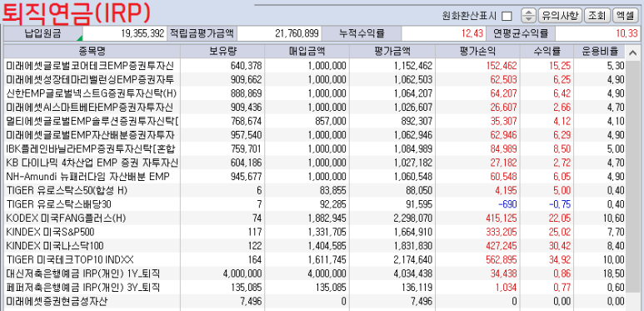
Task: Select the 미래에셋AI스마트베타EMP증권자투자신 row
Action: pyautogui.click(x=314, y=108)
